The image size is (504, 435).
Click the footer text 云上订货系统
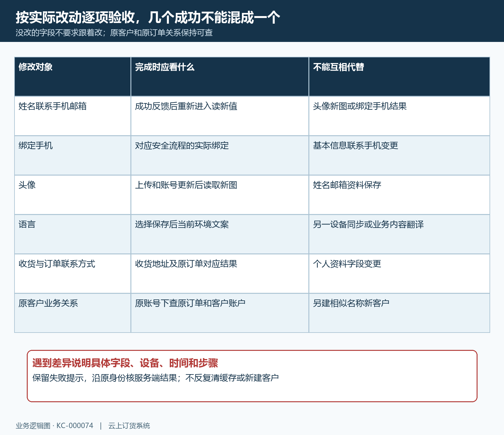tap(129, 426)
